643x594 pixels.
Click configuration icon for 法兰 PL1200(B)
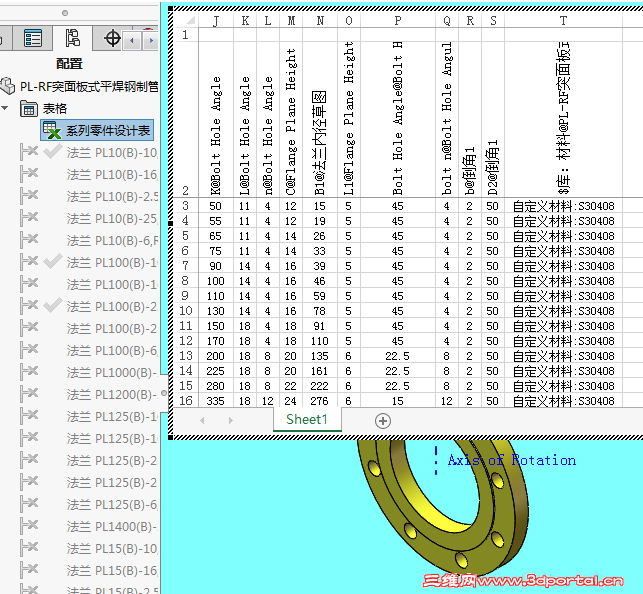coord(29,395)
